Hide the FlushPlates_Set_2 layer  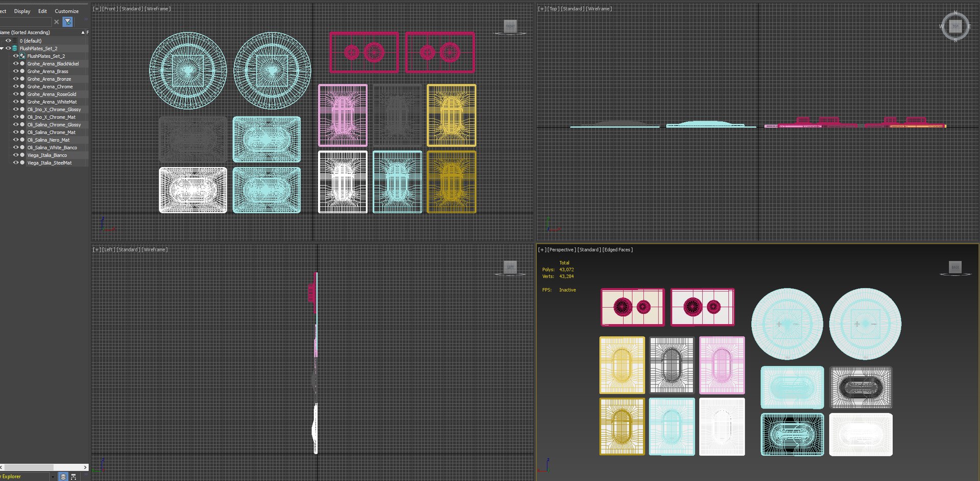click(8, 49)
